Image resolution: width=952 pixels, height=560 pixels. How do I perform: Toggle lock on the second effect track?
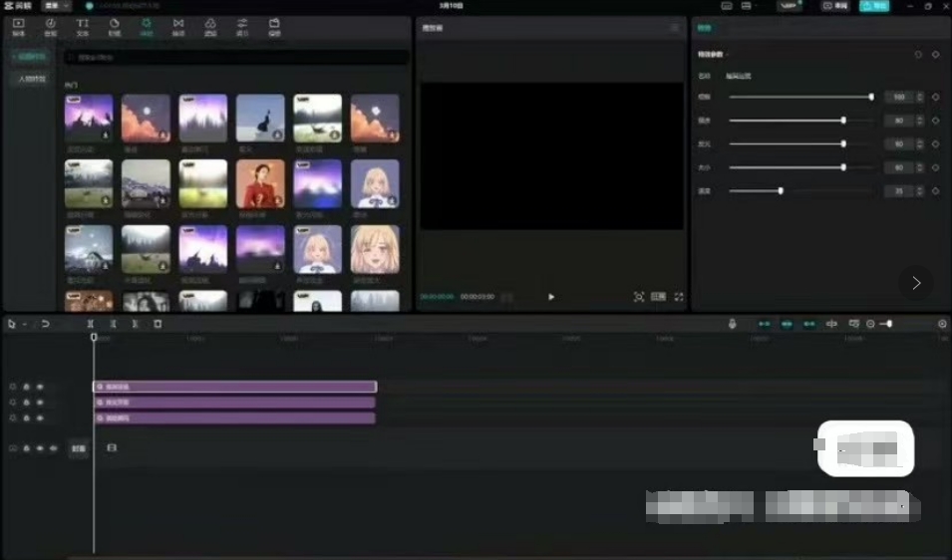pos(27,403)
